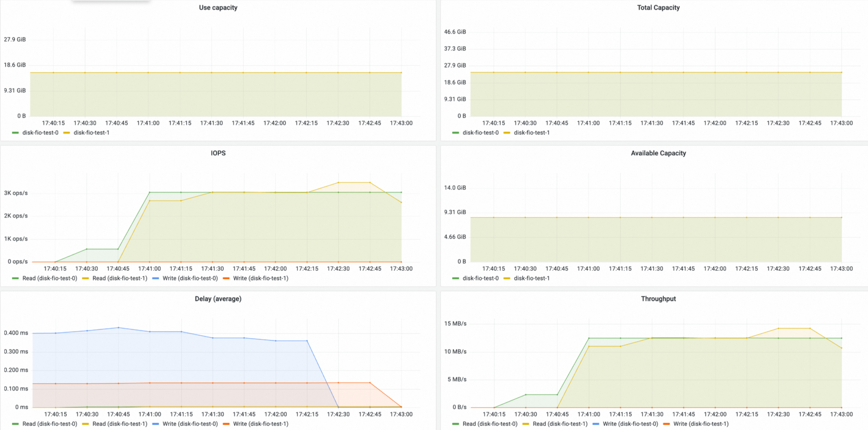Image resolution: width=868 pixels, height=430 pixels.
Task: Expand the IOPS panel title menu
Action: coord(218,153)
